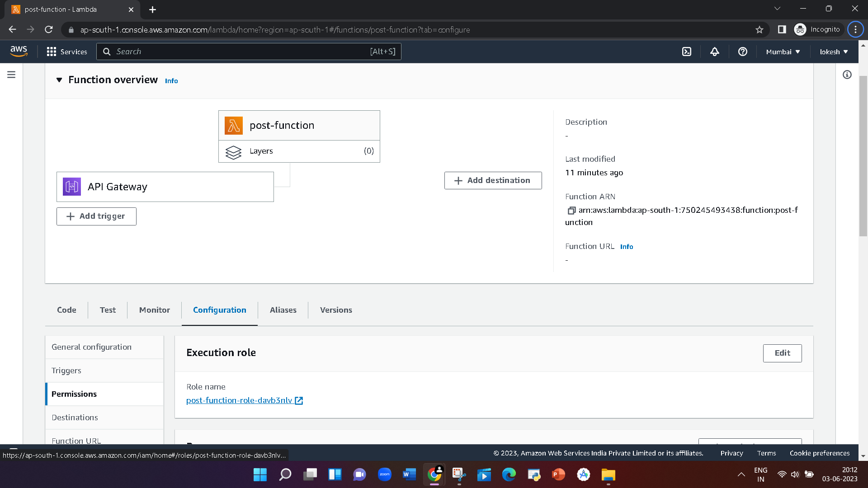Open role in new tab via external link icon

[299, 400]
